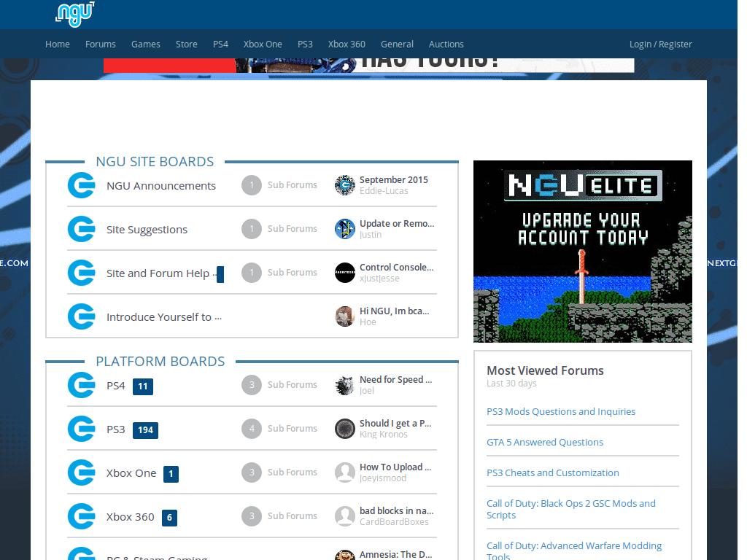Expand Sub Forums for Site and Forum Help

279,273
